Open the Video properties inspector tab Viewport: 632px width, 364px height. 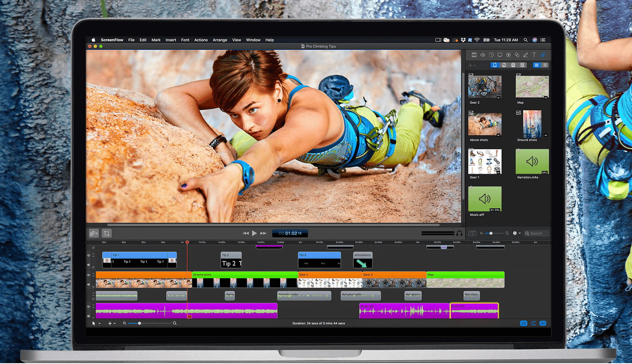(x=474, y=55)
